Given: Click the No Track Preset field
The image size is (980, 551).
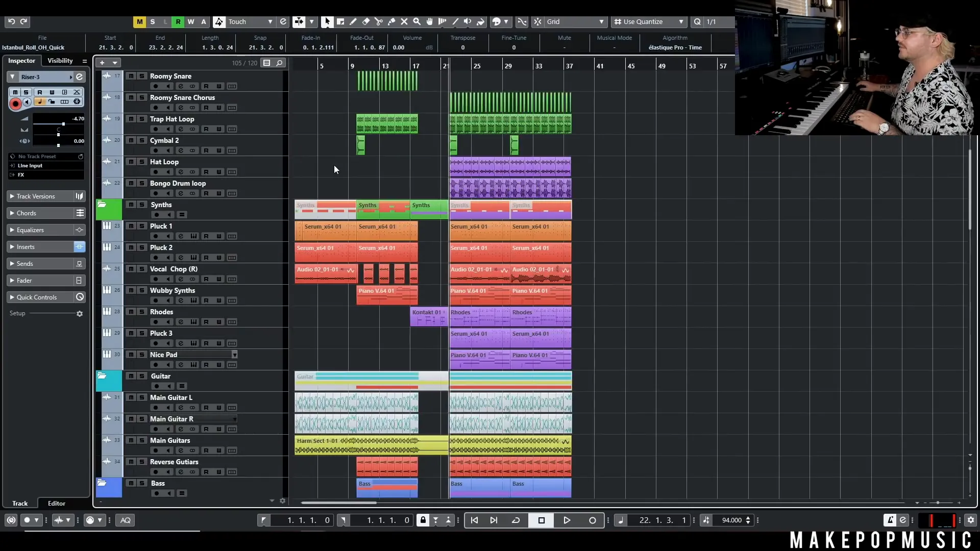Looking at the screenshot, I should [46, 157].
